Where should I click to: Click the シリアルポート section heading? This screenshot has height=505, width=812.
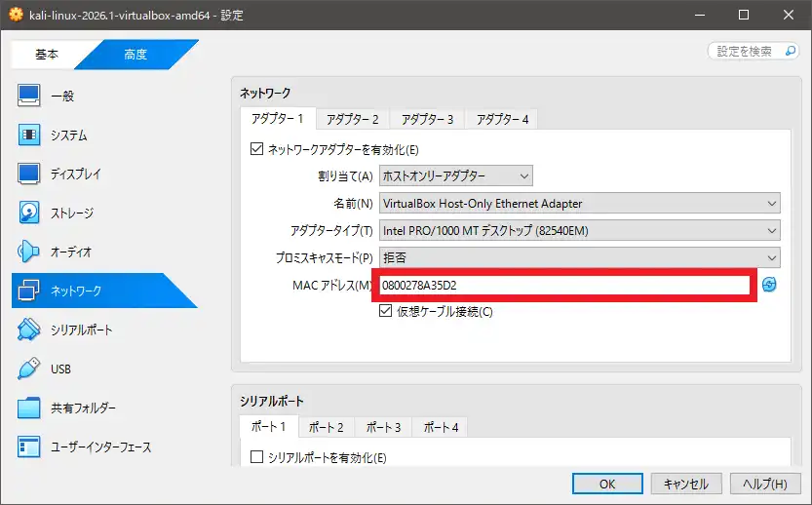click(271, 401)
